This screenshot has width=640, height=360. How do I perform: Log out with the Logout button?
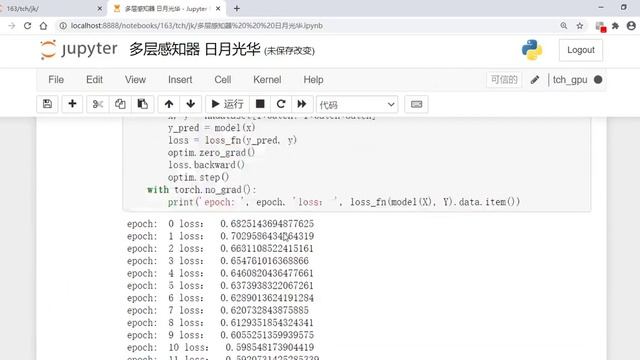[x=580, y=50]
